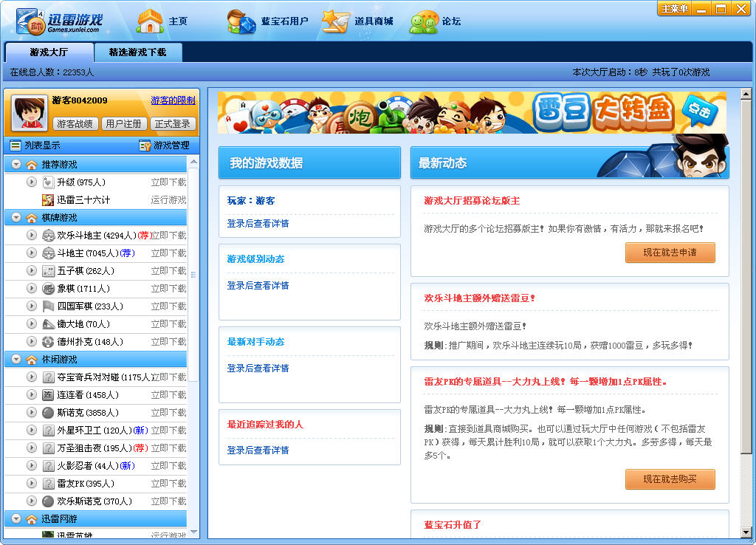Screen dimensions: 756x545
Task: Click the 用户注册 button
Action: (123, 124)
